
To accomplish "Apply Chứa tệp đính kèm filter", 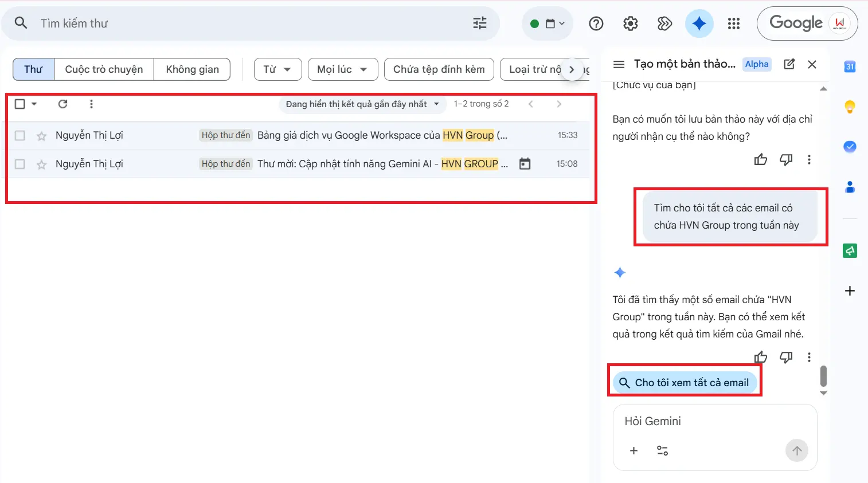I will [x=439, y=69].
